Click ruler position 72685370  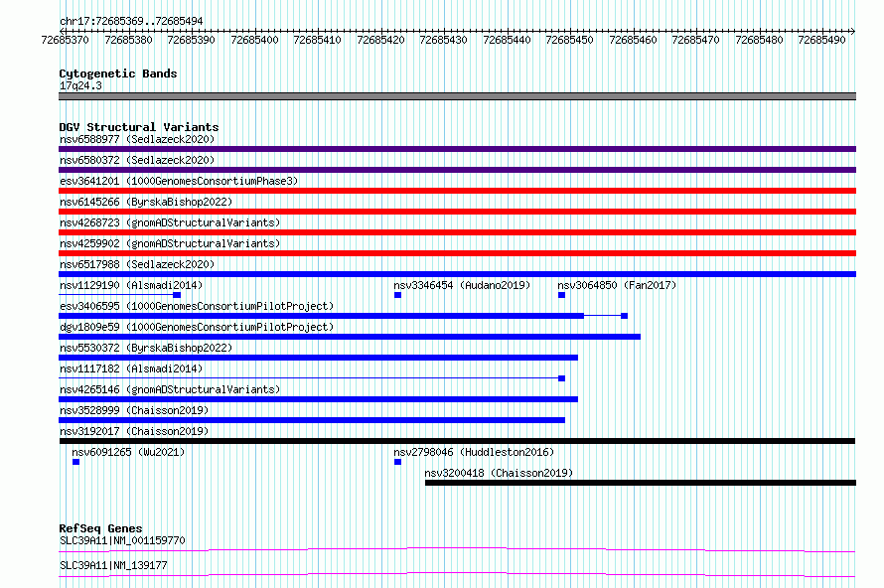point(66,40)
